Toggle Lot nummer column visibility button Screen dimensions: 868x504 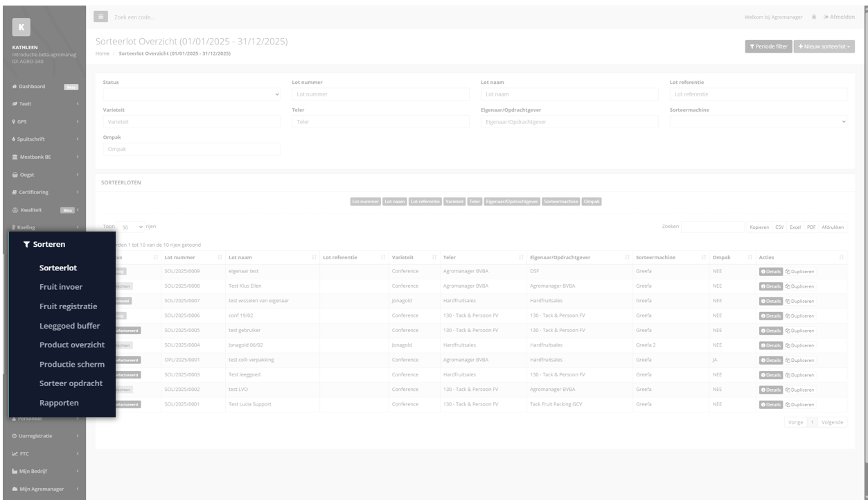click(x=366, y=201)
